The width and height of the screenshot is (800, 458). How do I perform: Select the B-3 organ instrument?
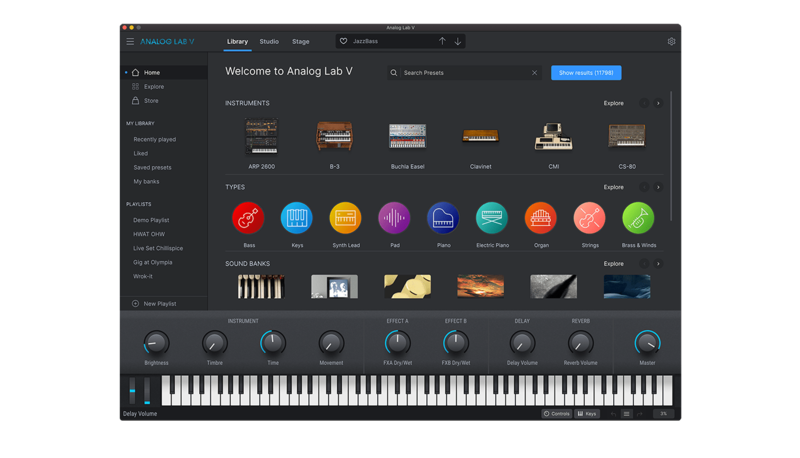pyautogui.click(x=334, y=136)
